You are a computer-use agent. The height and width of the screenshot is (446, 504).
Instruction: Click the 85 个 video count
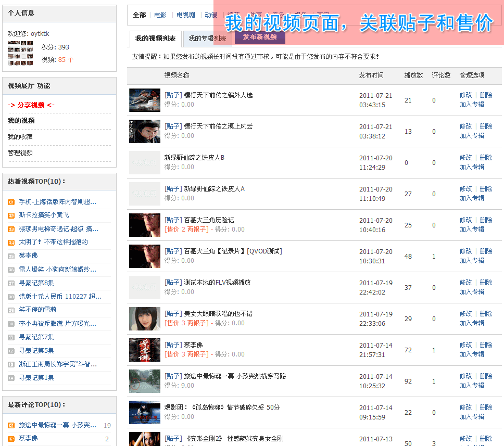[x=66, y=59]
